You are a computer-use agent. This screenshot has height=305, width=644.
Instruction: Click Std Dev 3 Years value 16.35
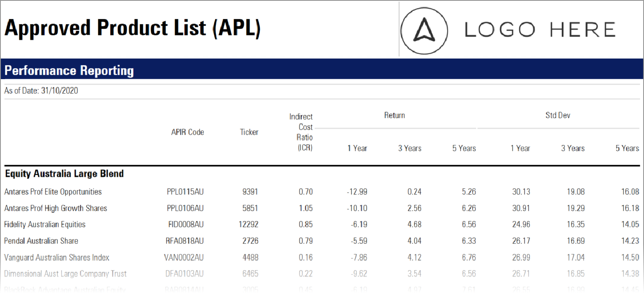576,225
